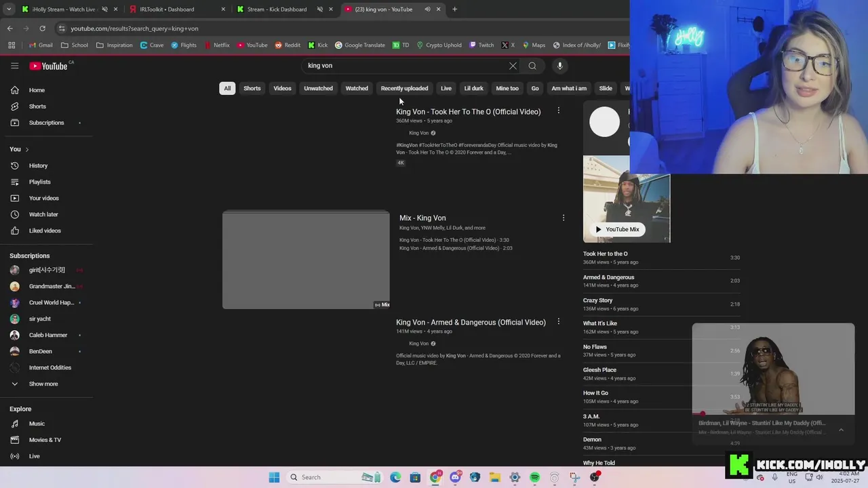Open King Von - Armed & Dangerous title

pos(471,323)
